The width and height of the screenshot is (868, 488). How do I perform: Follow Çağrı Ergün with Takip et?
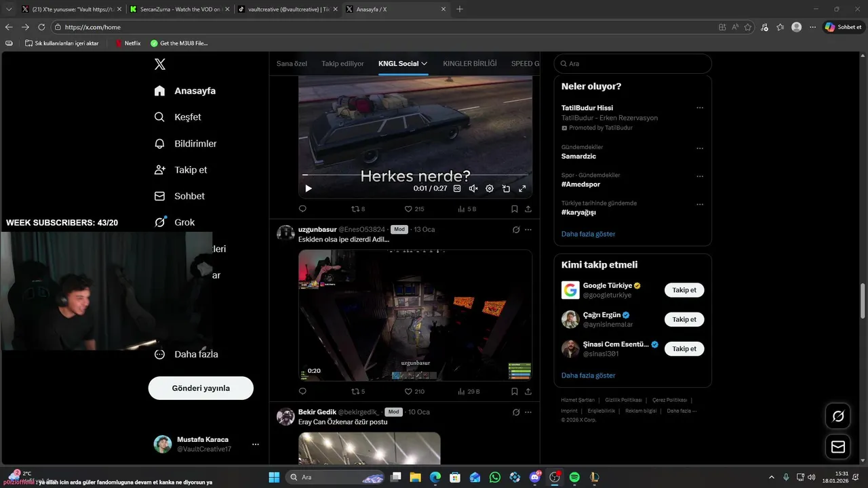point(684,319)
